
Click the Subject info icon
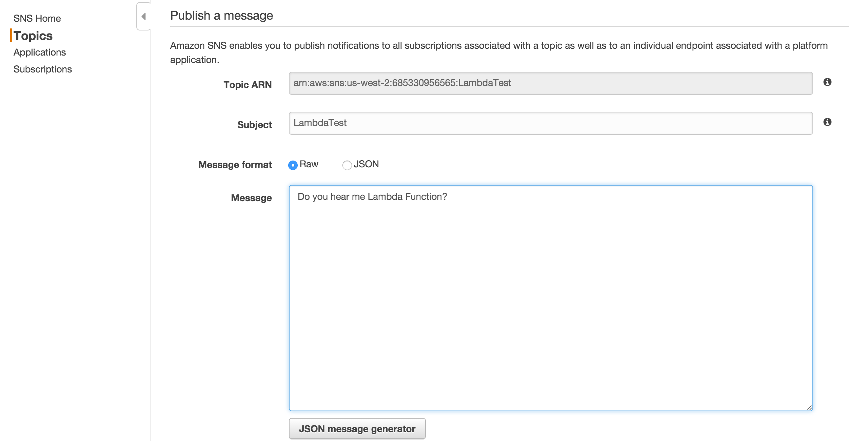point(828,122)
